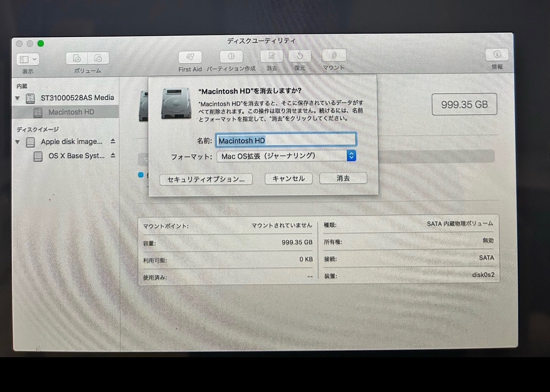Image resolution: width=550 pixels, height=392 pixels.
Task: Confirm with the 消去 erase dialog button
Action: pos(343,178)
